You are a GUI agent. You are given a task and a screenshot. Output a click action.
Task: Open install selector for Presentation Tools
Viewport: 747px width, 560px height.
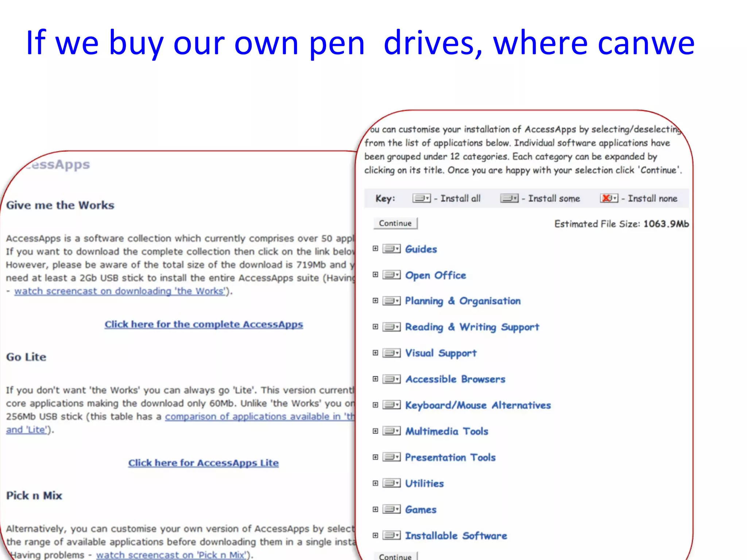click(392, 457)
